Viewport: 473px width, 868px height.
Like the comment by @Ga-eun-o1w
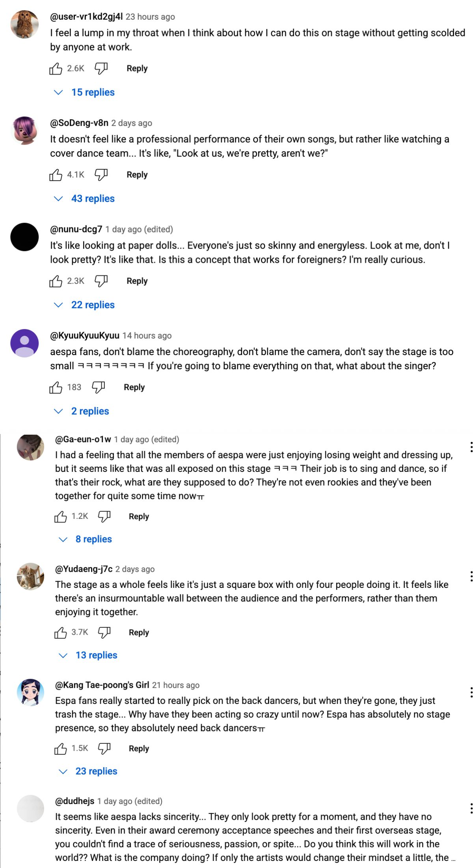point(60,516)
